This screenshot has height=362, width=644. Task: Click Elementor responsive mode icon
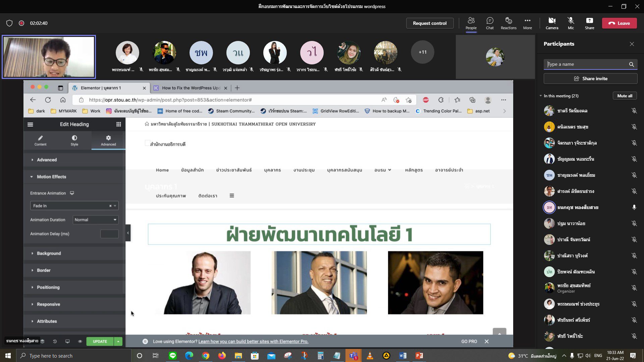(x=67, y=341)
